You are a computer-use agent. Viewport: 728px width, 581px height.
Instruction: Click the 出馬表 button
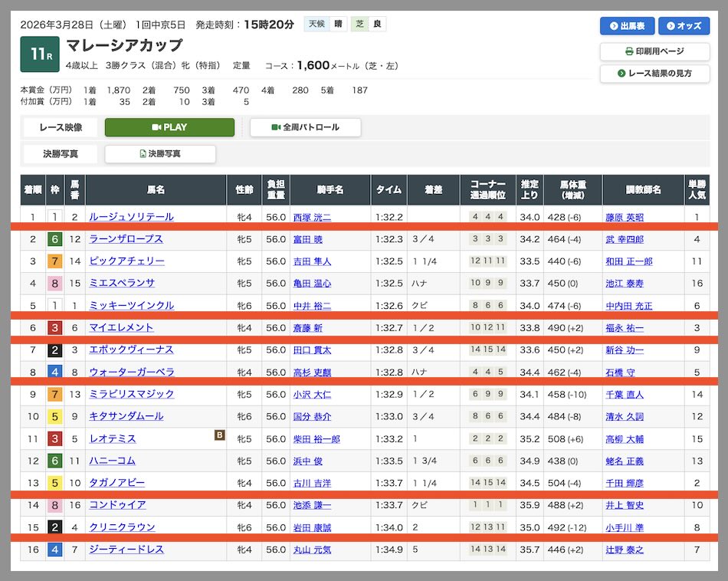click(x=626, y=26)
